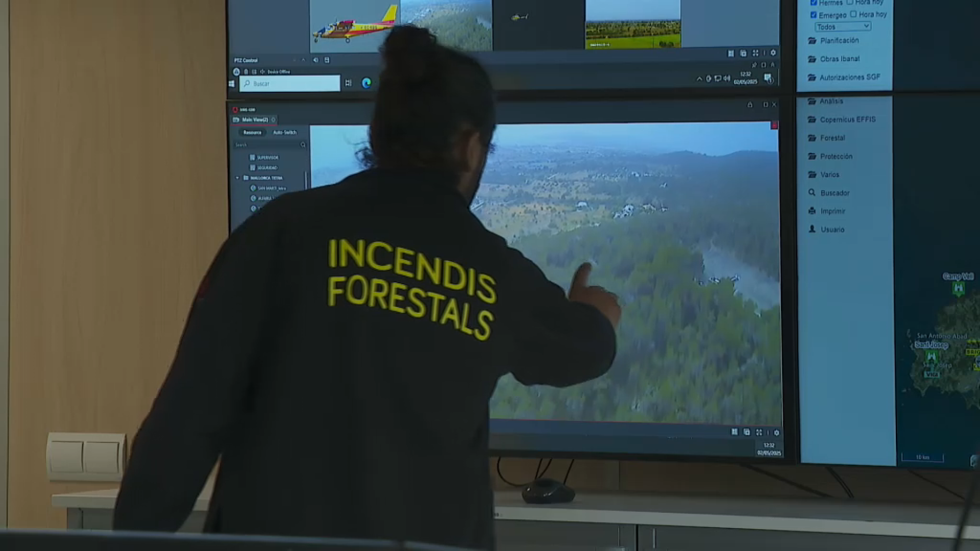
Task: Click the save icon beside PTZ speaker
Action: click(327, 60)
